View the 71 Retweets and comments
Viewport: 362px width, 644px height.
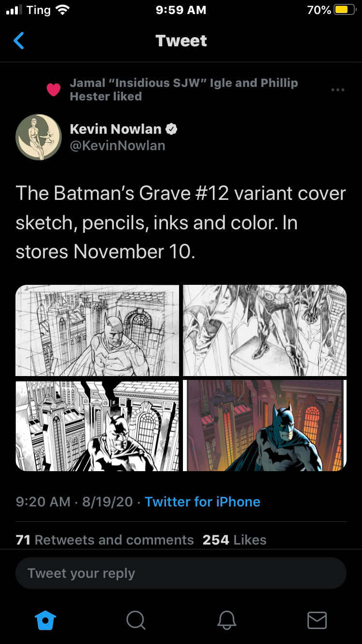(105, 540)
